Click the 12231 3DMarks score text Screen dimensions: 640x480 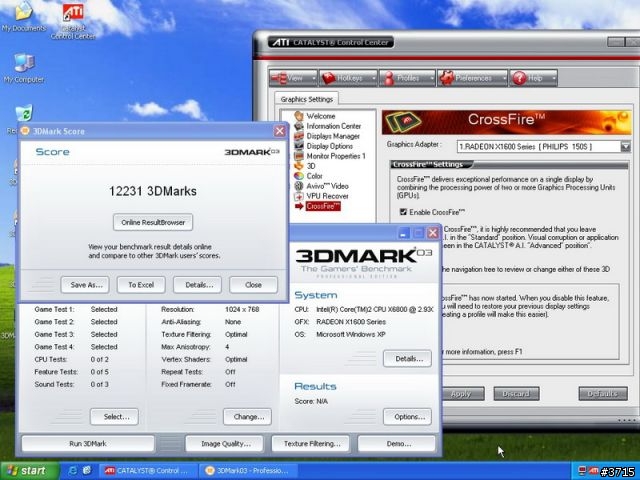click(153, 191)
